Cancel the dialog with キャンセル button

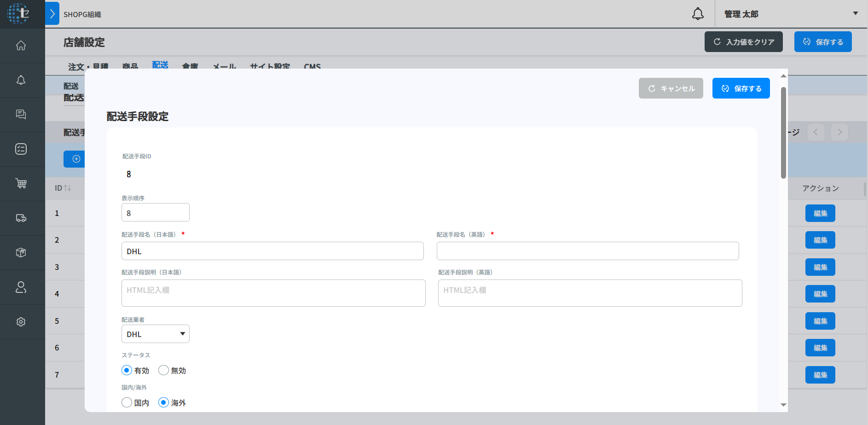[671, 88]
